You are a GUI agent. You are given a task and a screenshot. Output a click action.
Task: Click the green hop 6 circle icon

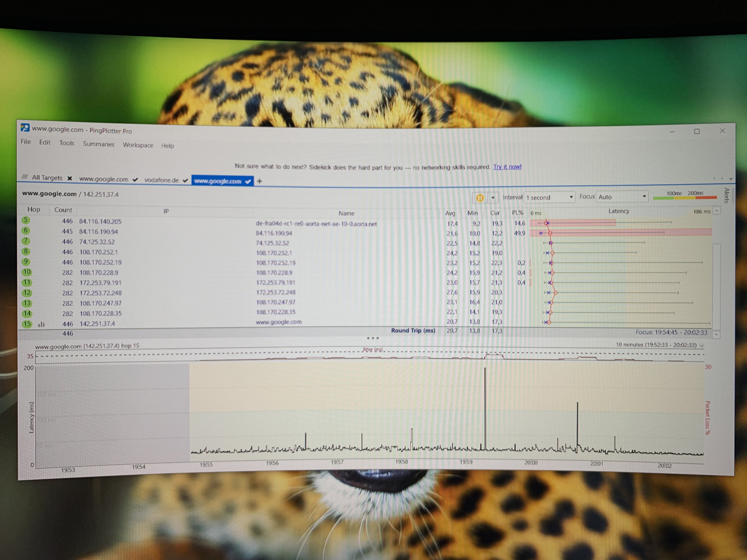(26, 231)
